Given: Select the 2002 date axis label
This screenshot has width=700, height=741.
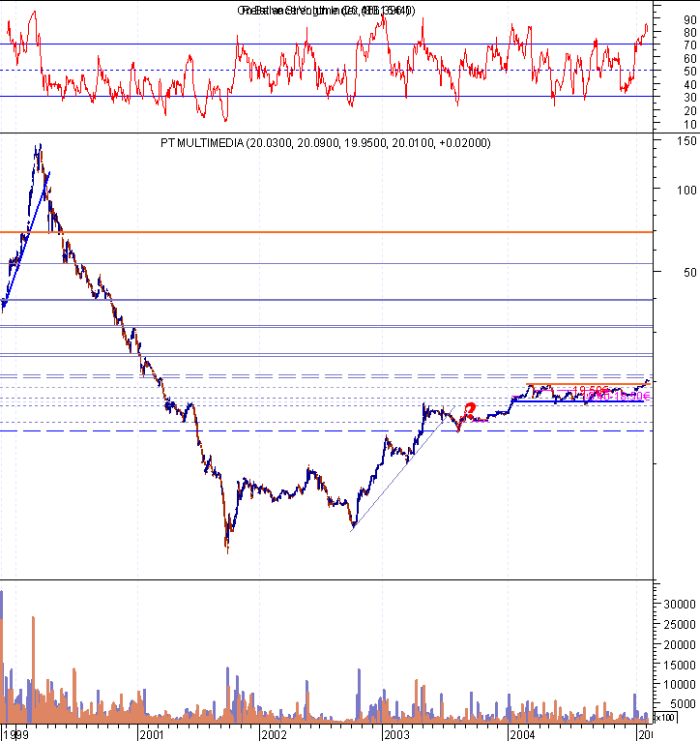Looking at the screenshot, I should click(274, 735).
